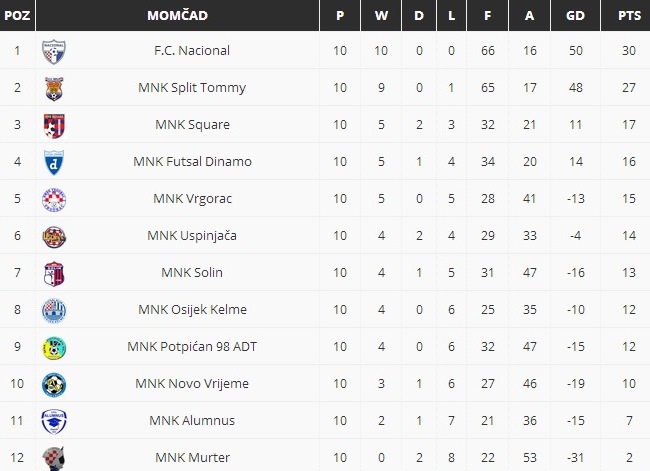This screenshot has height=471, width=650.
Task: Click the MNK Potpićan 98 ADT crest
Action: tap(53, 347)
